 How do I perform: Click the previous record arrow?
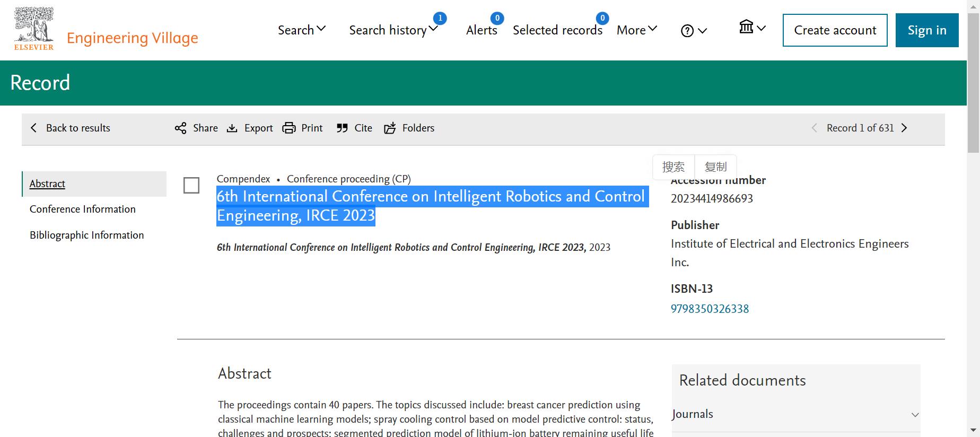pos(815,128)
